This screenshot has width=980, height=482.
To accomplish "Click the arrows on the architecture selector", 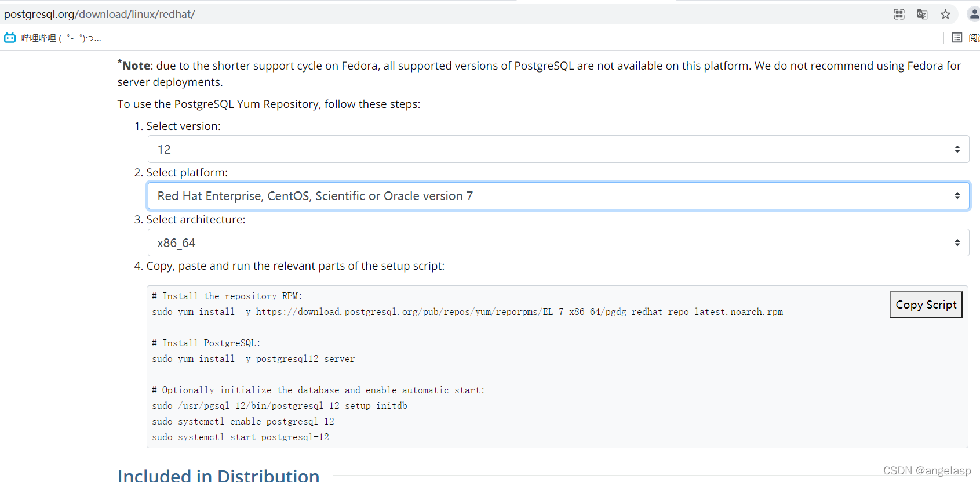I will 957,242.
